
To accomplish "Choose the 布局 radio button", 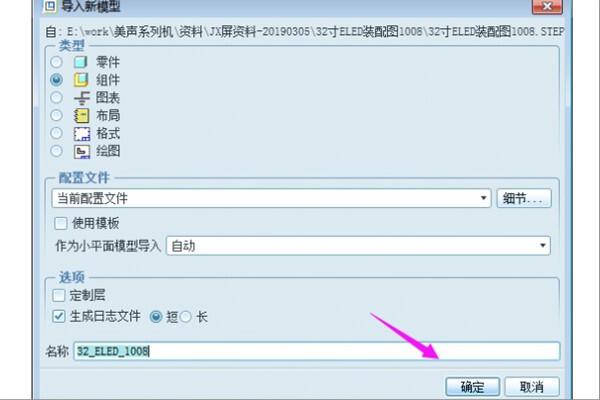I will (x=56, y=115).
